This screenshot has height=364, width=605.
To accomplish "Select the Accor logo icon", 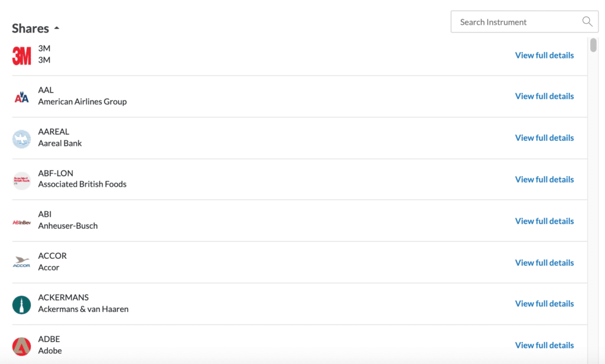I will (22, 262).
